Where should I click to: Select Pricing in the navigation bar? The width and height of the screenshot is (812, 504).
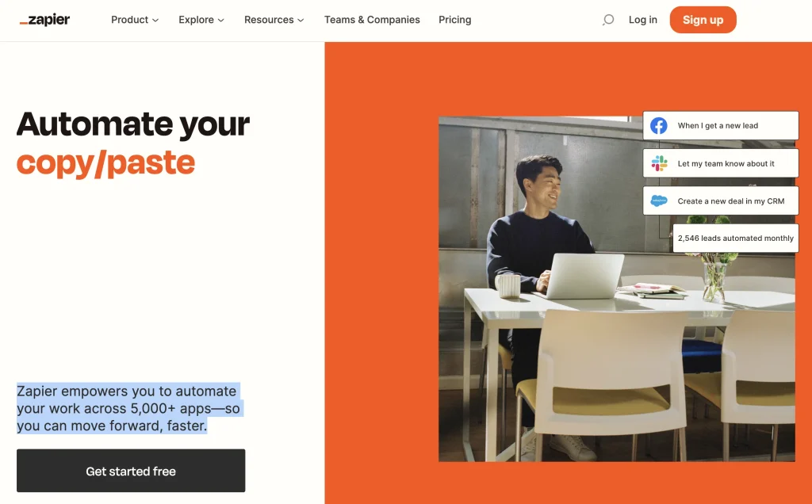click(x=454, y=20)
